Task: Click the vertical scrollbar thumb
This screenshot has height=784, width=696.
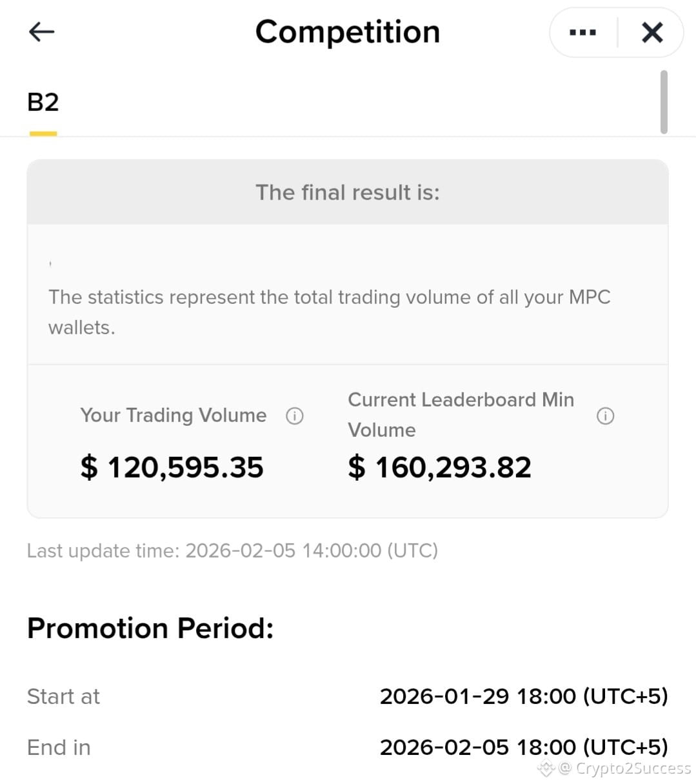Action: (664, 102)
